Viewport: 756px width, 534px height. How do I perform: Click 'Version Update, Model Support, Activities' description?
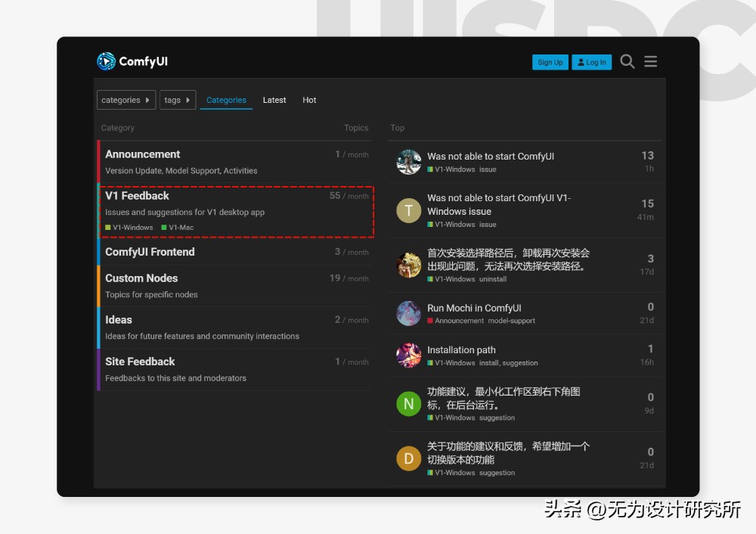point(181,171)
